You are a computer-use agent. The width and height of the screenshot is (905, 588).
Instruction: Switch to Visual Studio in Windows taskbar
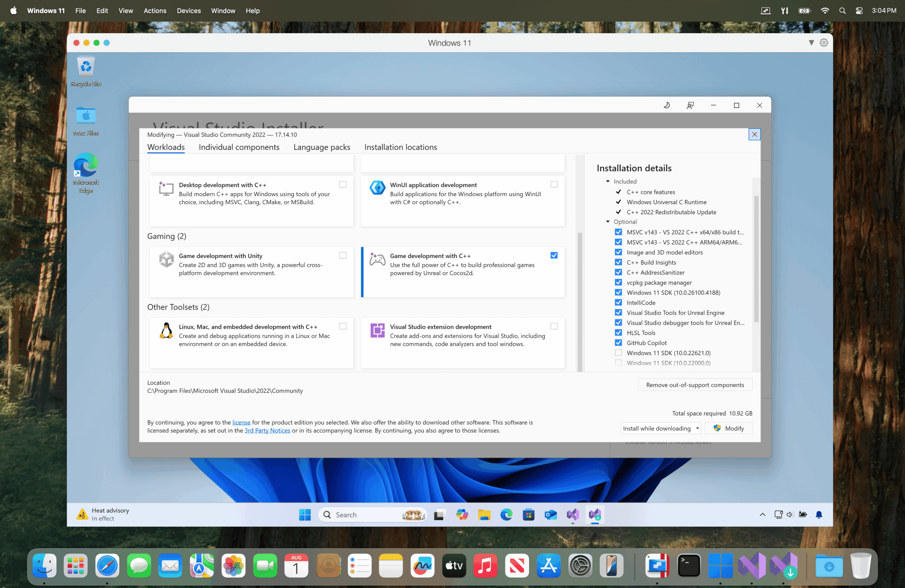coord(573,514)
